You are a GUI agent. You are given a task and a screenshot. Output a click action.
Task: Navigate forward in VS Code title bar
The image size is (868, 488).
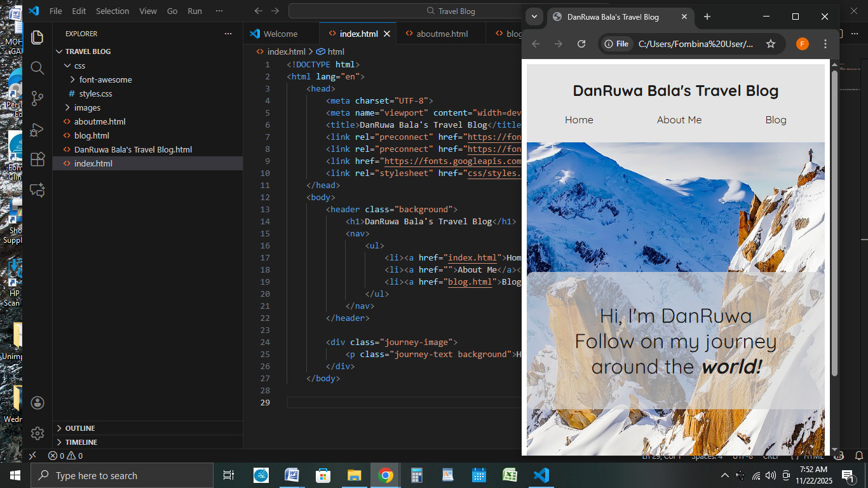coord(275,11)
